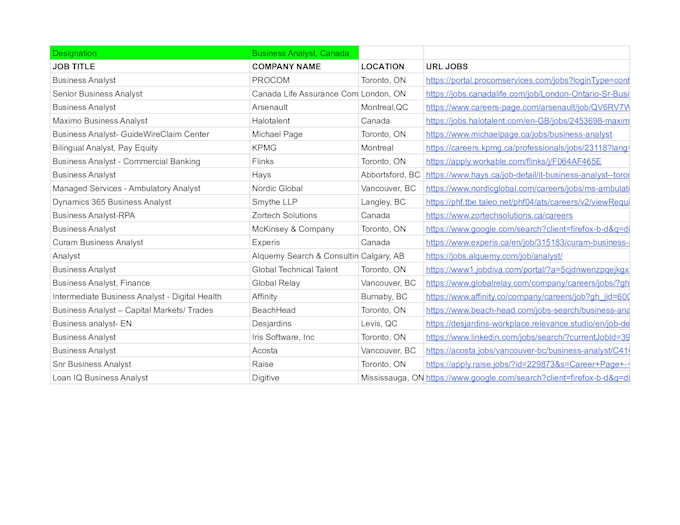
Task: Select the 'Alquemy Search & Consultin' cell
Action: click(x=304, y=256)
